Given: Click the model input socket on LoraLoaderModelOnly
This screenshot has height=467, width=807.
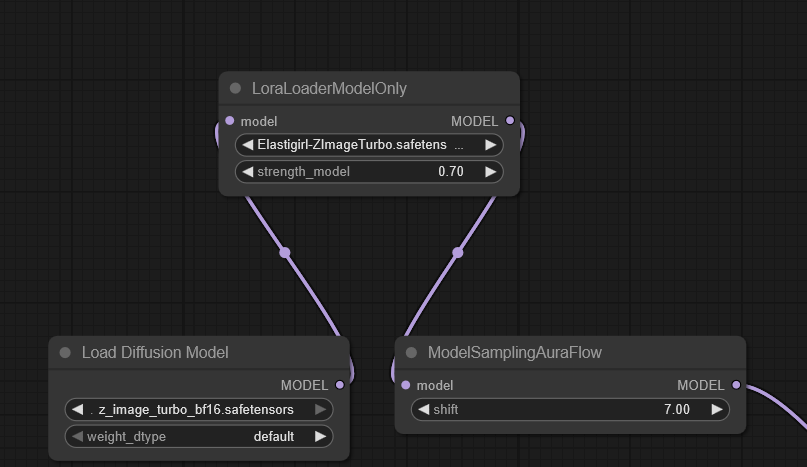Looking at the screenshot, I should tap(230, 120).
